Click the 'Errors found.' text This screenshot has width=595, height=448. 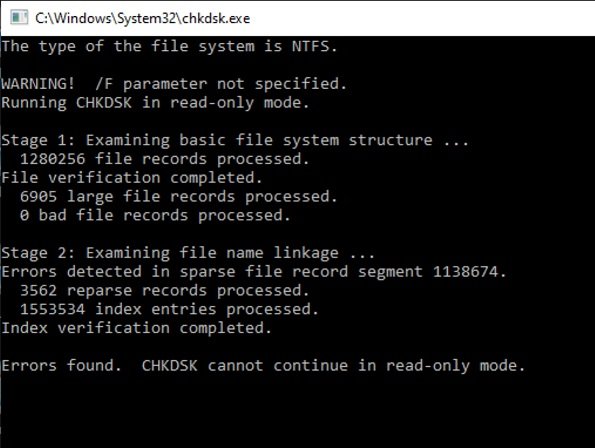click(x=61, y=366)
